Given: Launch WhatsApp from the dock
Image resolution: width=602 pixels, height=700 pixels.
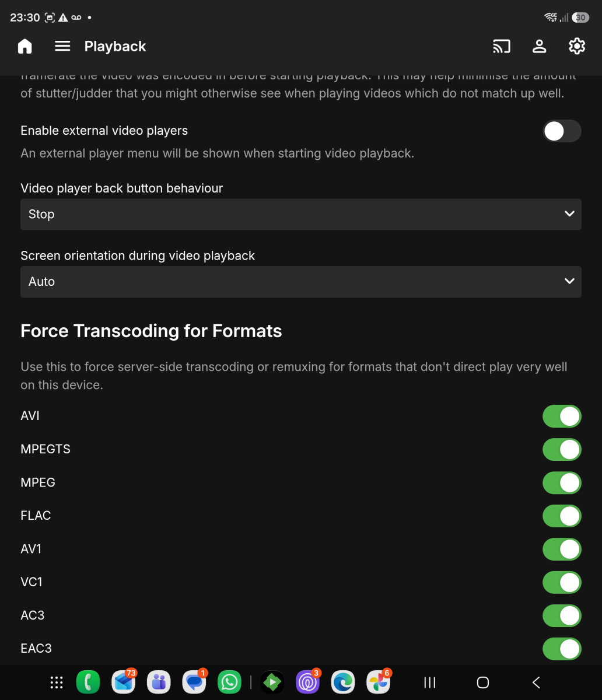Looking at the screenshot, I should (229, 682).
